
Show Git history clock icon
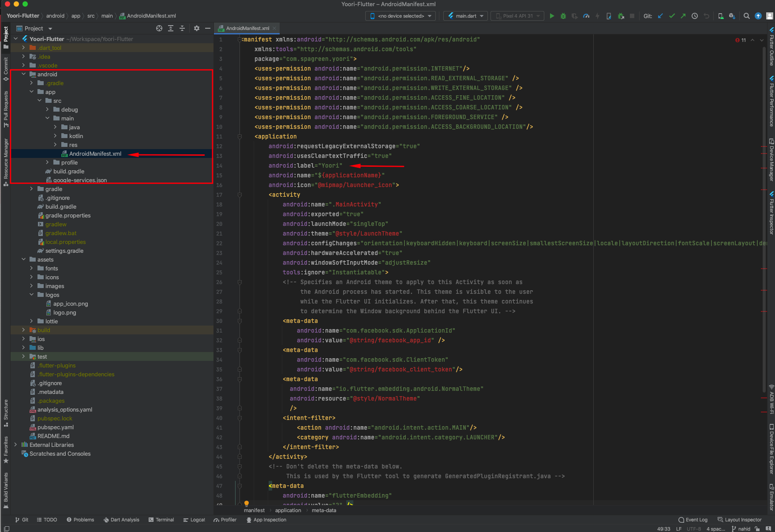tap(695, 16)
